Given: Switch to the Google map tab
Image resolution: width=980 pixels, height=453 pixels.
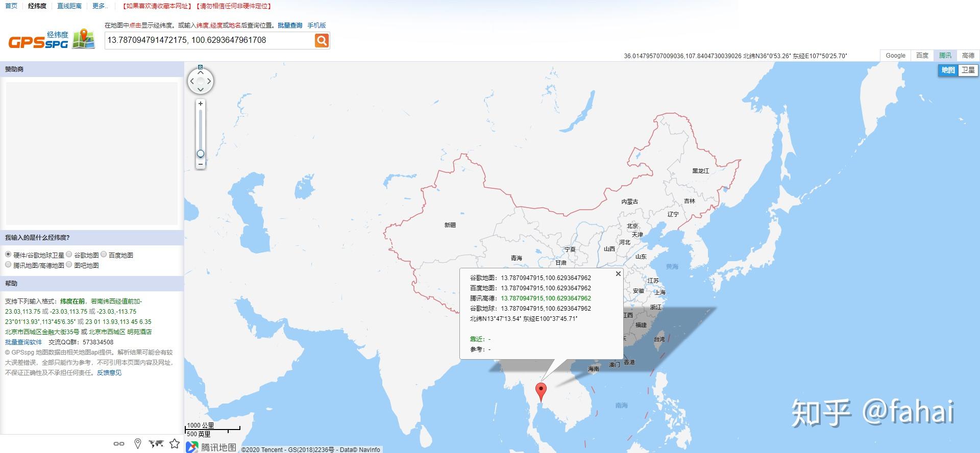Looking at the screenshot, I should 895,56.
